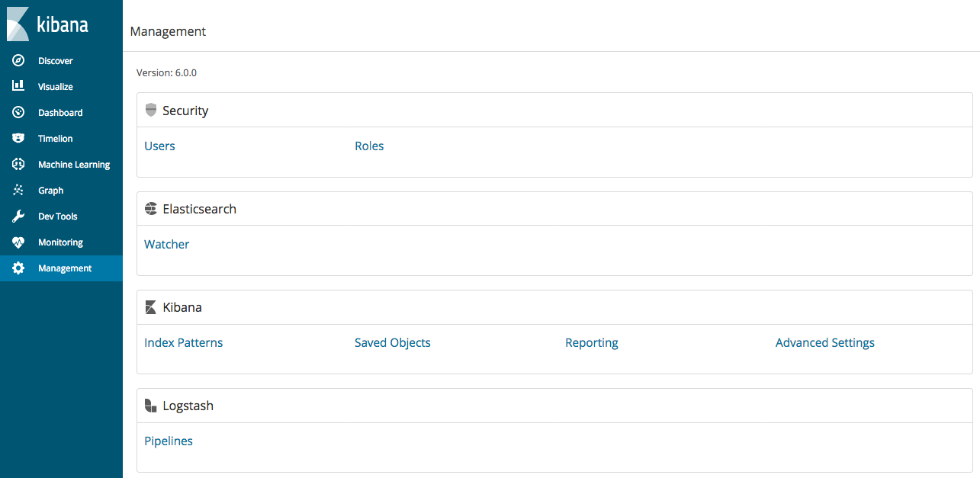Screen dimensions: 980x478
Task: Open Discover via its compass icon
Action: click(18, 60)
